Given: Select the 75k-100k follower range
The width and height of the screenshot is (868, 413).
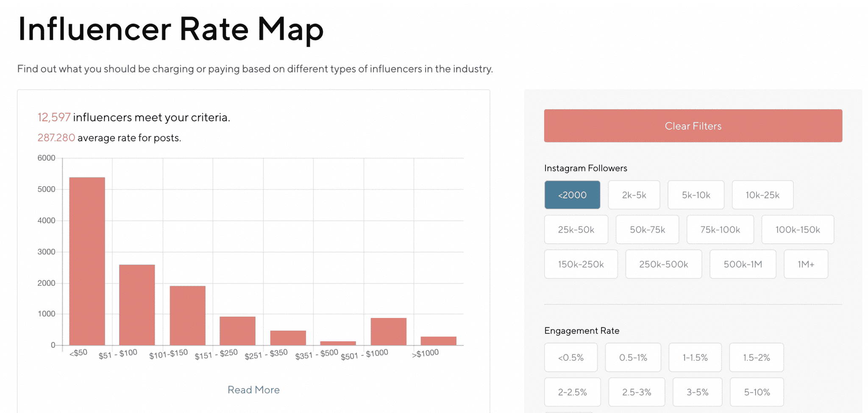Looking at the screenshot, I should (720, 229).
